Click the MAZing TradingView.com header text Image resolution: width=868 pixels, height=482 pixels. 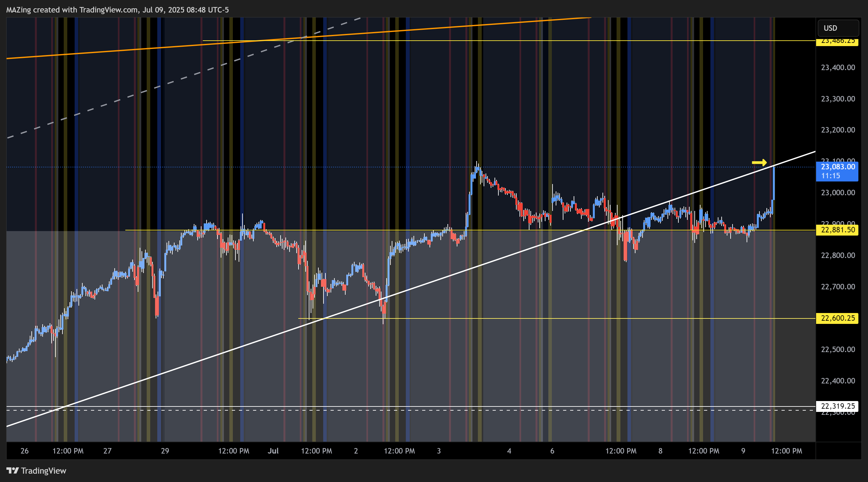click(117, 10)
